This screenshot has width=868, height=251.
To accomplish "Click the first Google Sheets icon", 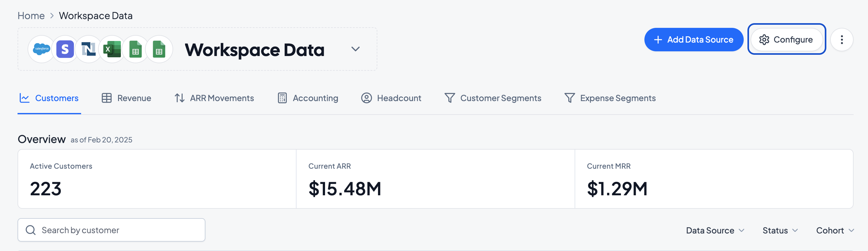I will click(x=136, y=49).
